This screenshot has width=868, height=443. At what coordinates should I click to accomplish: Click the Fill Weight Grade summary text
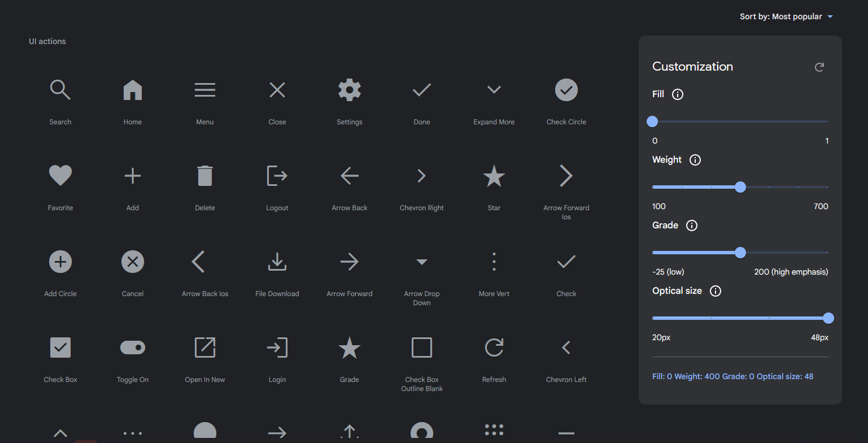(733, 376)
